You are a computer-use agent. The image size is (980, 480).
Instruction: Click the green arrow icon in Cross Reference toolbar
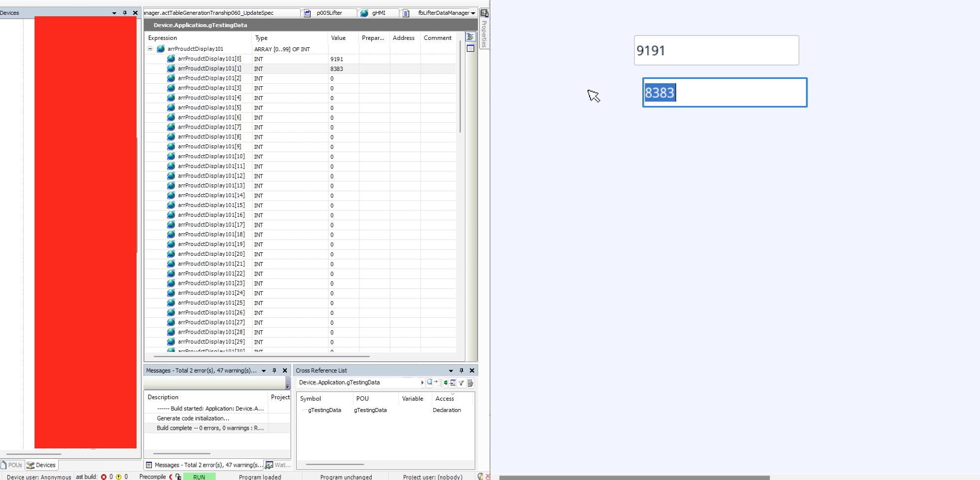(x=445, y=383)
